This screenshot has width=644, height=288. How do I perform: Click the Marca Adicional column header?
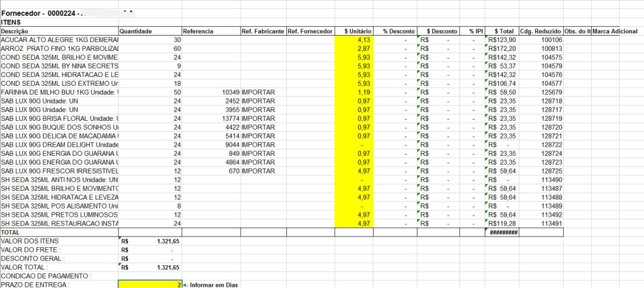coord(615,31)
